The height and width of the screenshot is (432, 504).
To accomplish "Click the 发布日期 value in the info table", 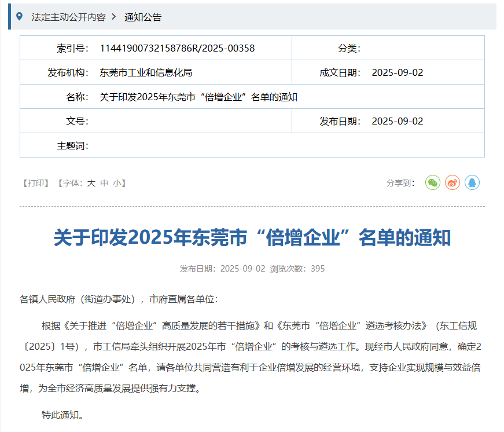I will (398, 121).
